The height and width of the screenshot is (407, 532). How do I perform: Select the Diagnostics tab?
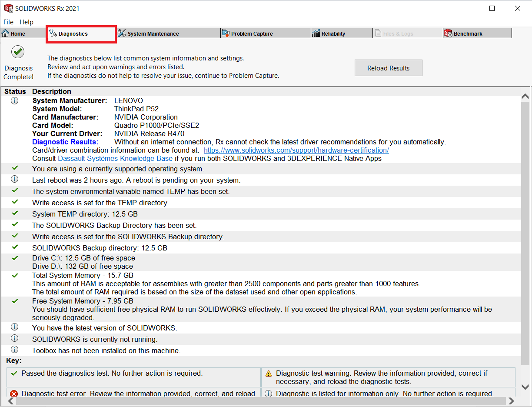(x=81, y=33)
